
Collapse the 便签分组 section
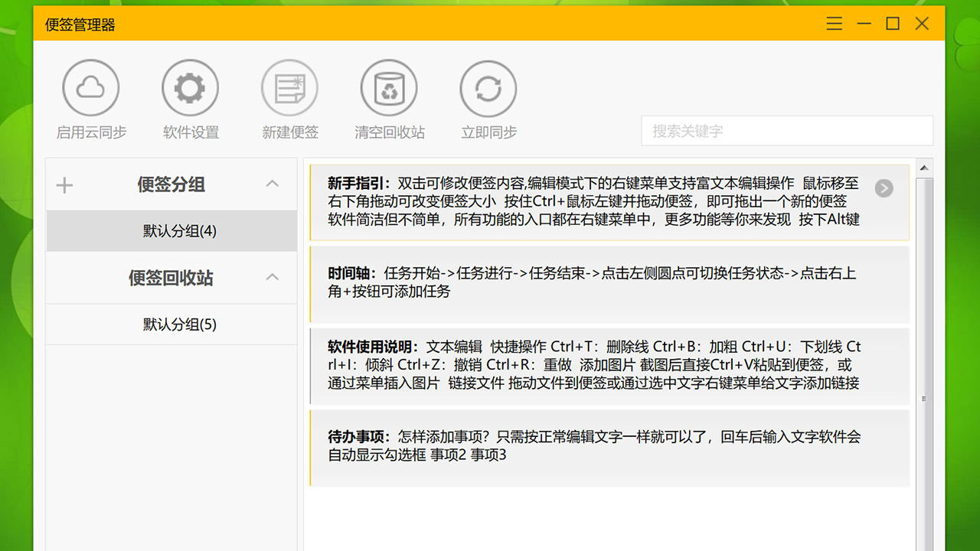coord(272,184)
